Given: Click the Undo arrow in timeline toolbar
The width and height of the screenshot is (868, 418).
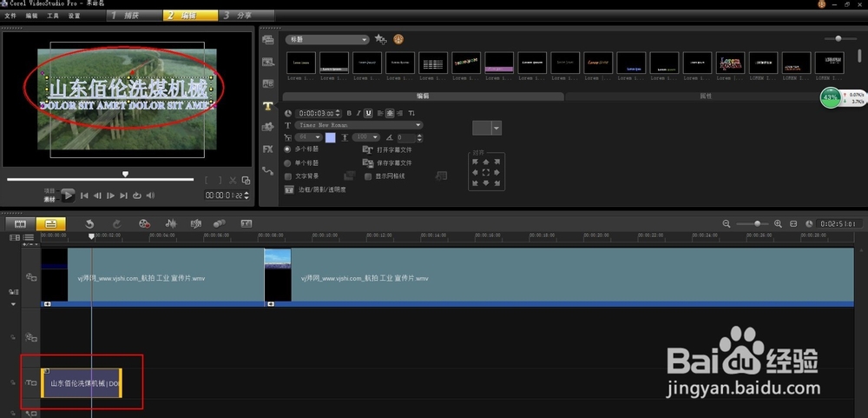Looking at the screenshot, I should [x=89, y=223].
